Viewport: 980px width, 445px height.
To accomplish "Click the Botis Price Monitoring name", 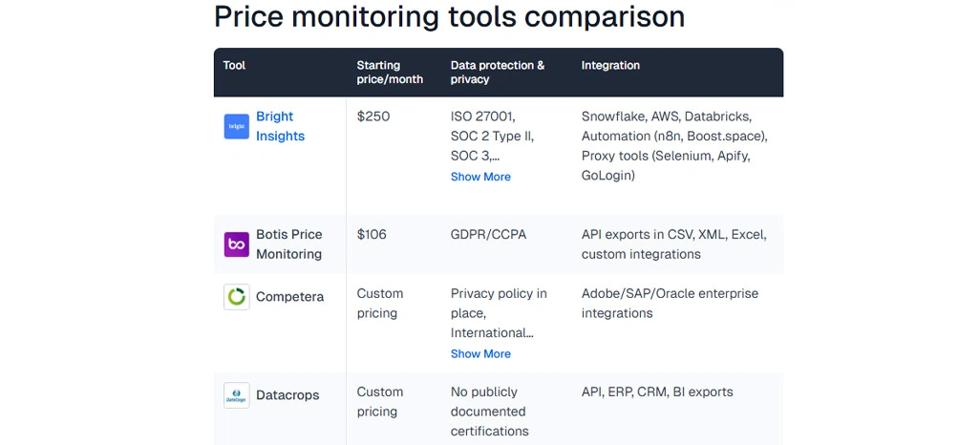I will tap(288, 244).
